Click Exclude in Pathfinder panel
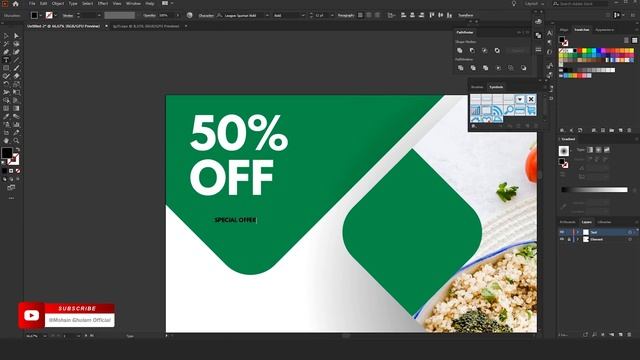 click(x=497, y=51)
